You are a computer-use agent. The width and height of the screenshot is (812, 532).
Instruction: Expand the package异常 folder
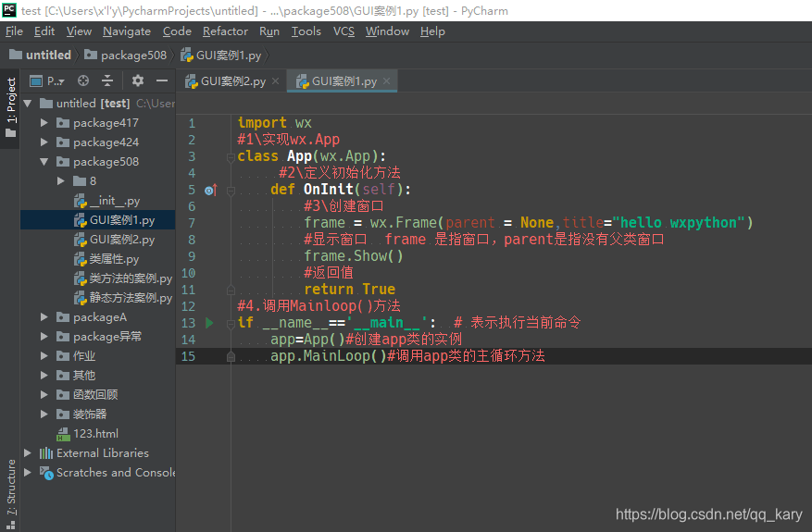pos(44,337)
